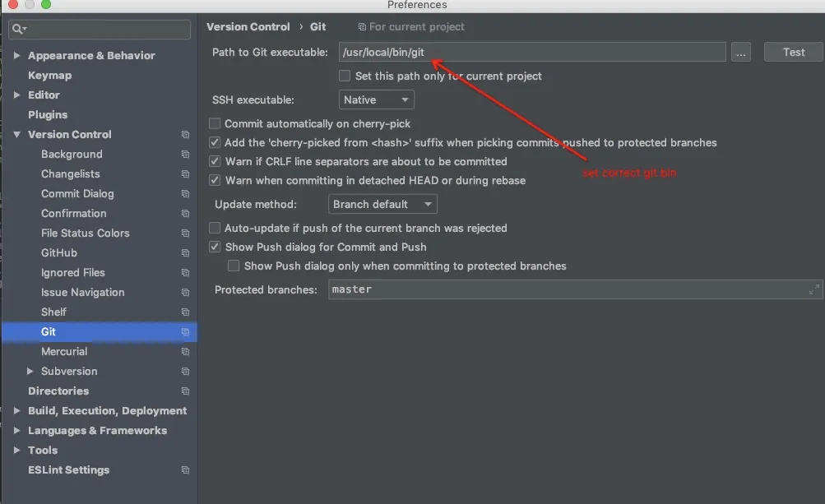
Task: Uncheck the cherry-picked from hash suffix option
Action: click(x=215, y=142)
